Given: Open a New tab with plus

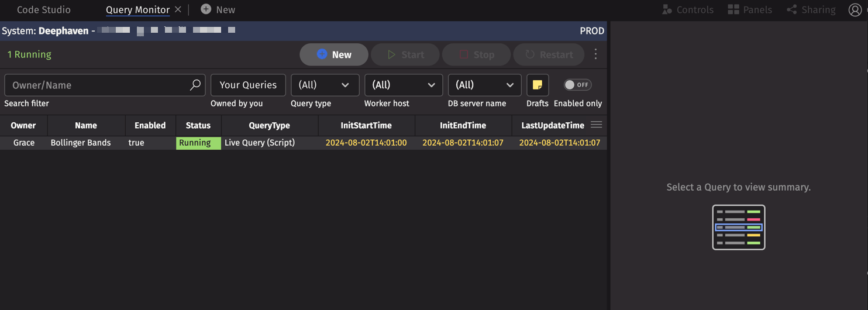Looking at the screenshot, I should pos(218,10).
